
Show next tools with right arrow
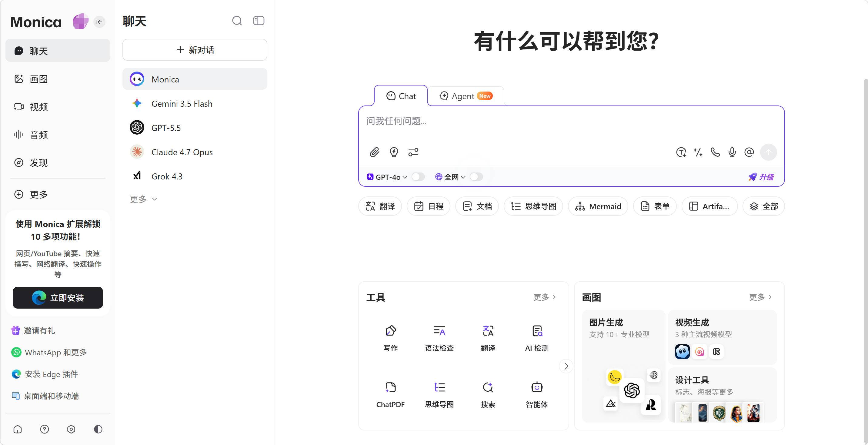pos(566,366)
